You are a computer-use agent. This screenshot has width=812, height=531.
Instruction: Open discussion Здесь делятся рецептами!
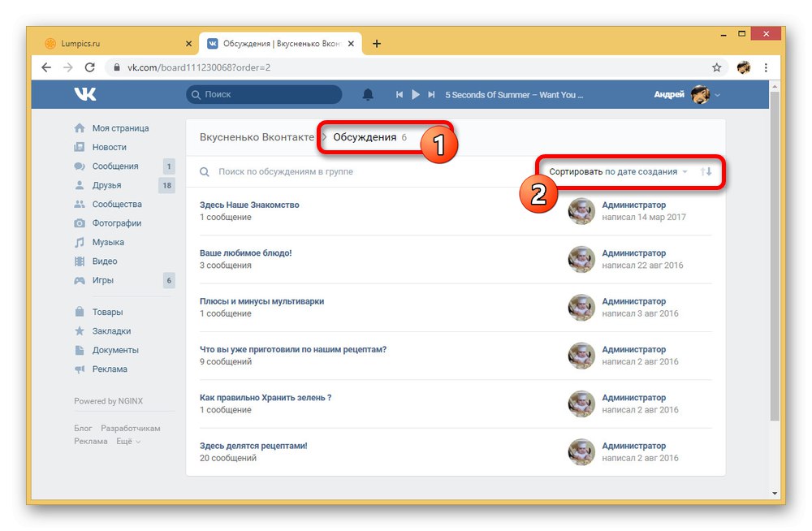pos(253,446)
